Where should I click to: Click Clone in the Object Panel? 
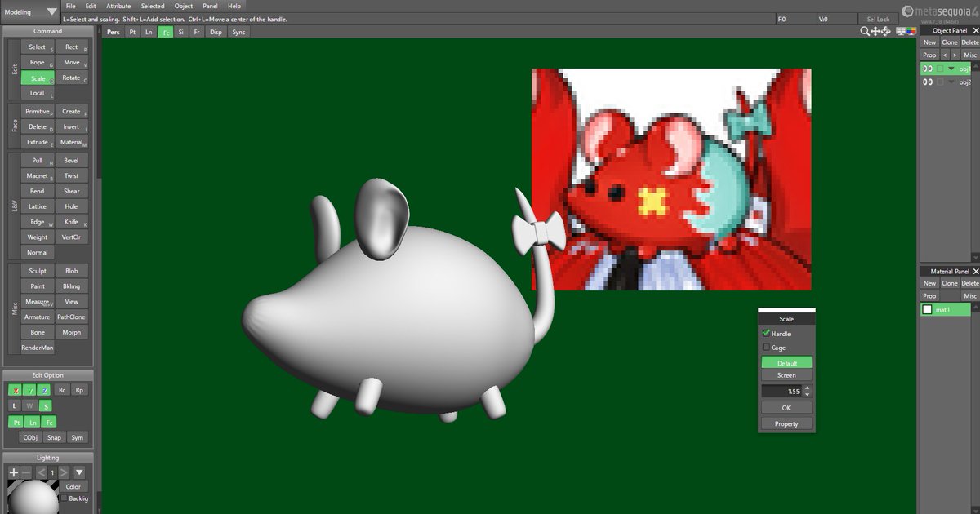point(950,42)
